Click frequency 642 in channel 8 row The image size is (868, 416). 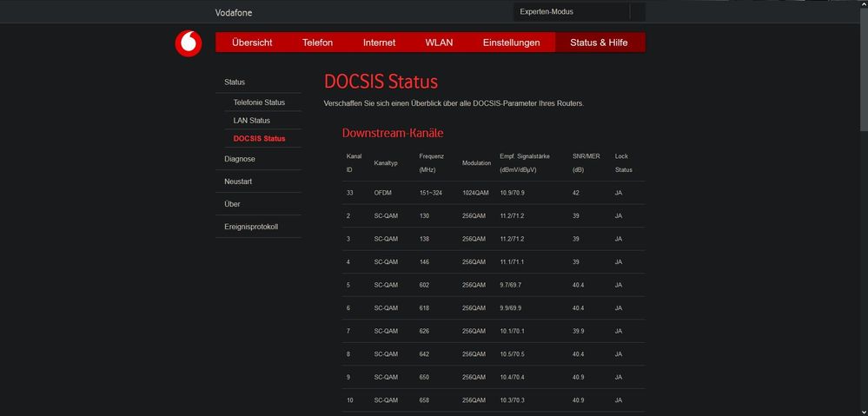tap(425, 354)
